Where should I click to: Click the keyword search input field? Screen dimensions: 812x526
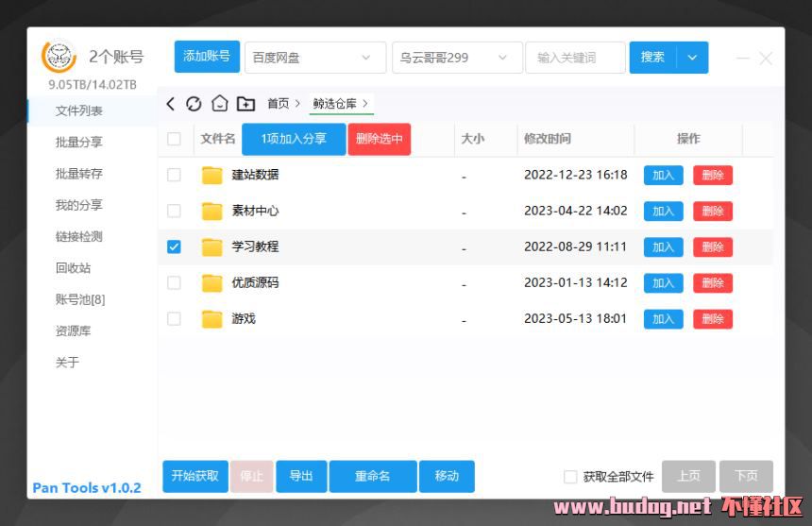click(575, 58)
